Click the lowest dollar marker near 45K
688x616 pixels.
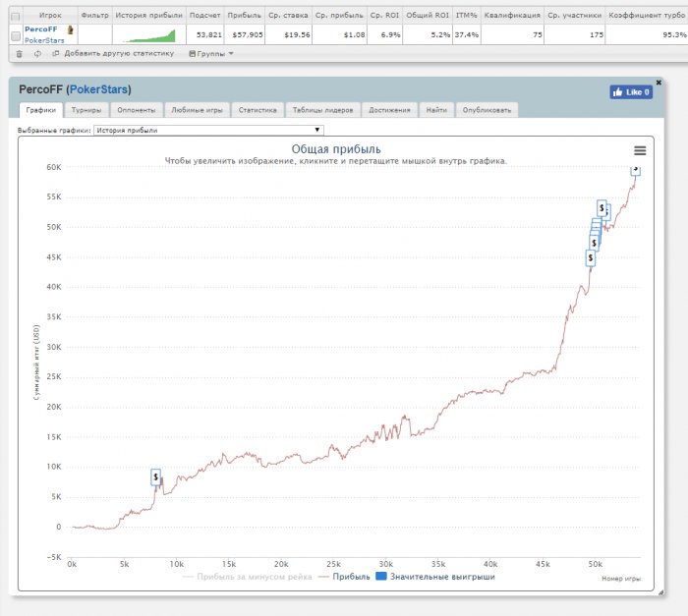[591, 257]
